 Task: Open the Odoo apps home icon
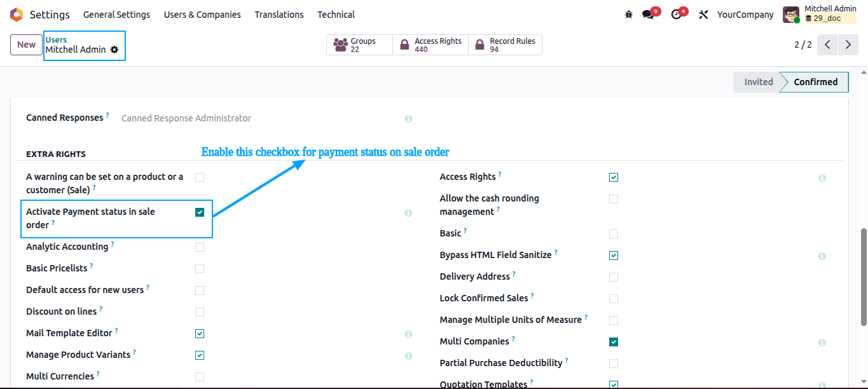[17, 14]
